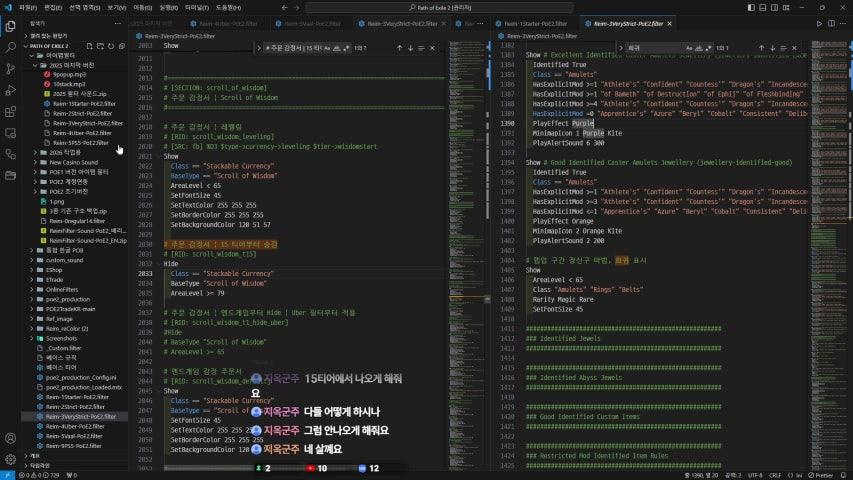Click the split editor icon at top right
853x480 pixels.
pos(832,22)
